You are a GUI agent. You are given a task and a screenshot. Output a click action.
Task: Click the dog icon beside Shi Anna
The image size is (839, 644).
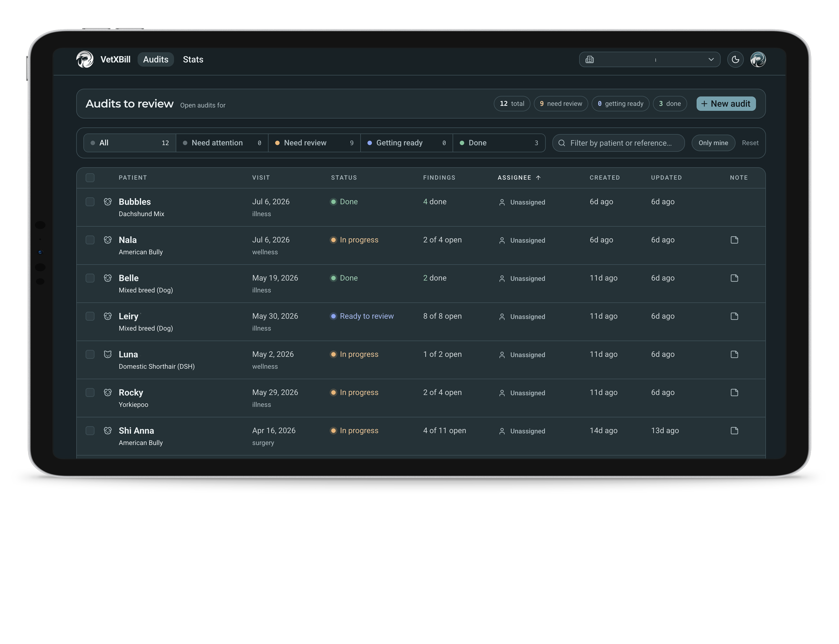click(x=108, y=431)
